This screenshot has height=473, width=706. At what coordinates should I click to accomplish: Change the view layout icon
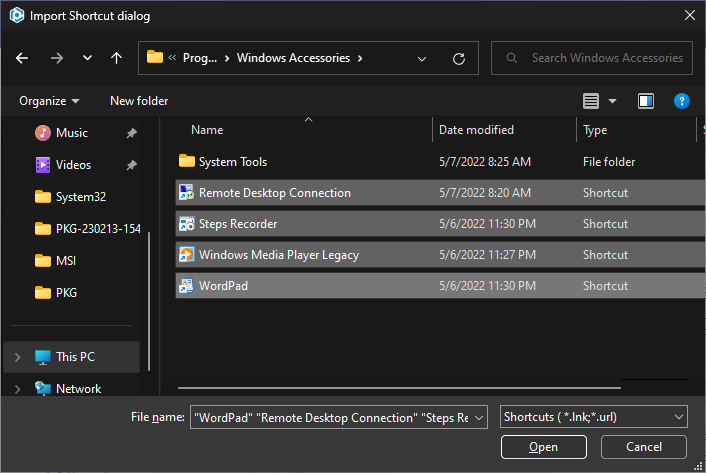point(591,101)
